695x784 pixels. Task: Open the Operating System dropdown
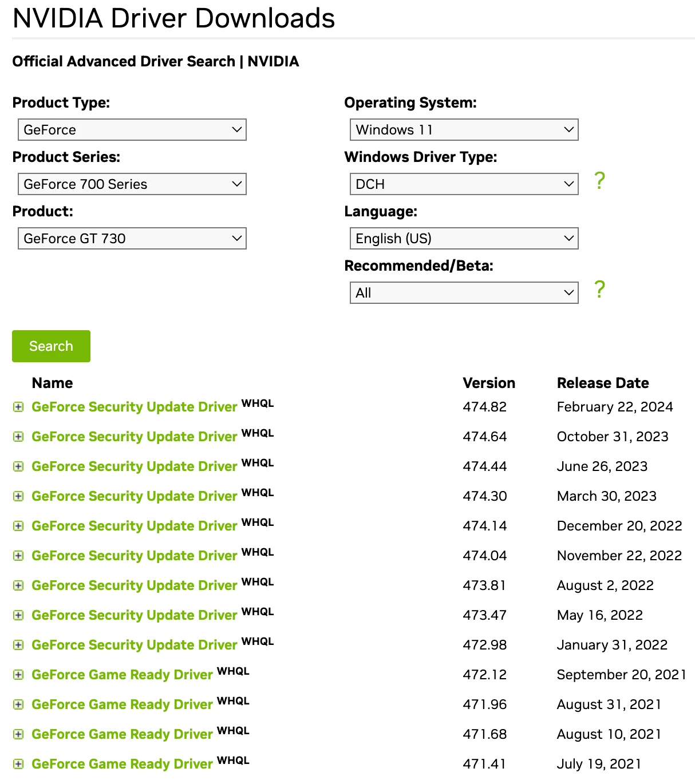pos(464,130)
